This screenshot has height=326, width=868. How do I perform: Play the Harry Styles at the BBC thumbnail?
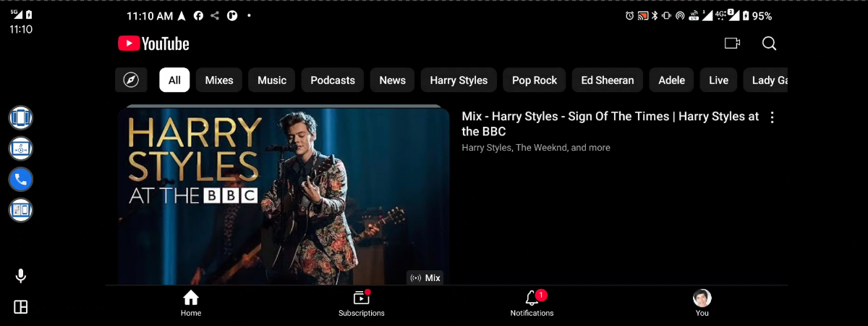click(284, 196)
